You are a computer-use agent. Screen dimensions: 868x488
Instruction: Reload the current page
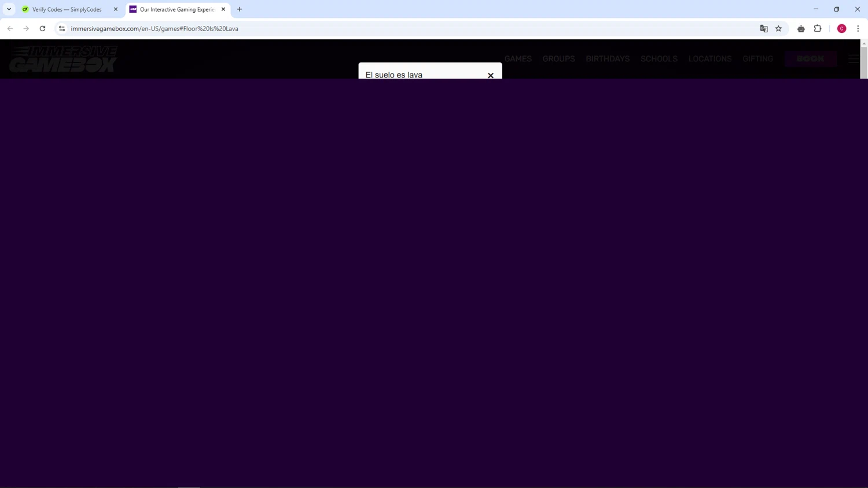42,28
